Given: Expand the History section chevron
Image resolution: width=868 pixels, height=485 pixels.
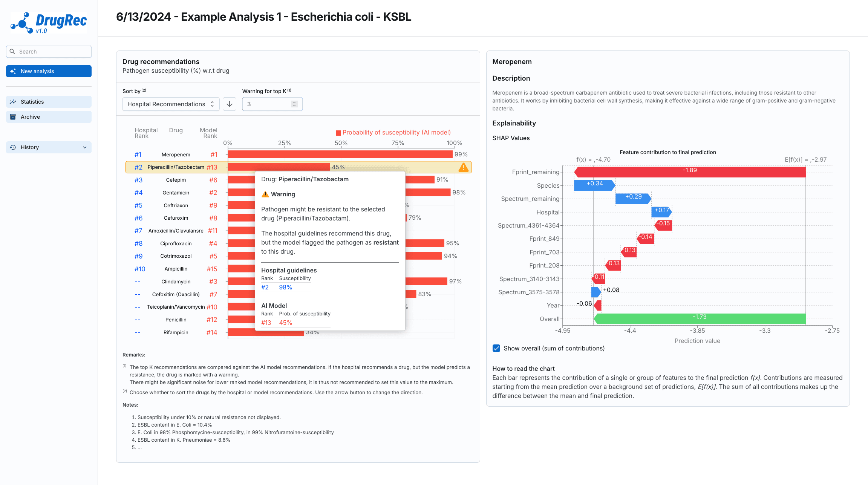Looking at the screenshot, I should (85, 147).
